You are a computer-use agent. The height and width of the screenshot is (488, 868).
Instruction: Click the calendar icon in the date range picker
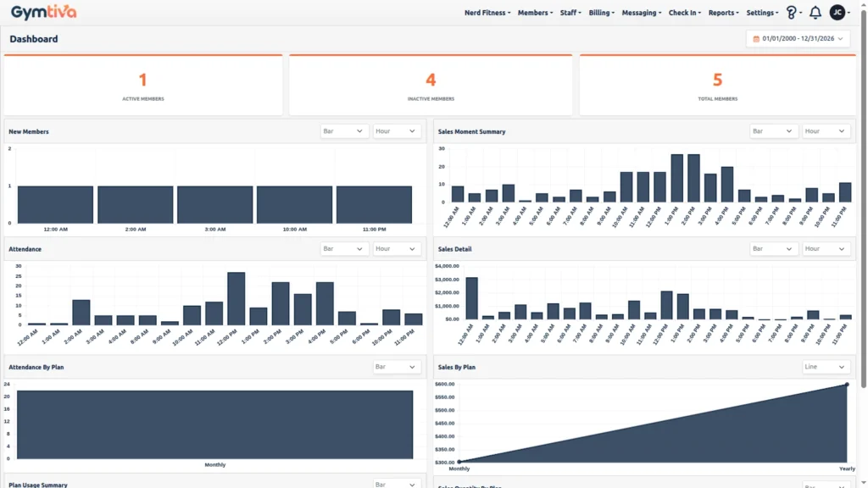754,38
